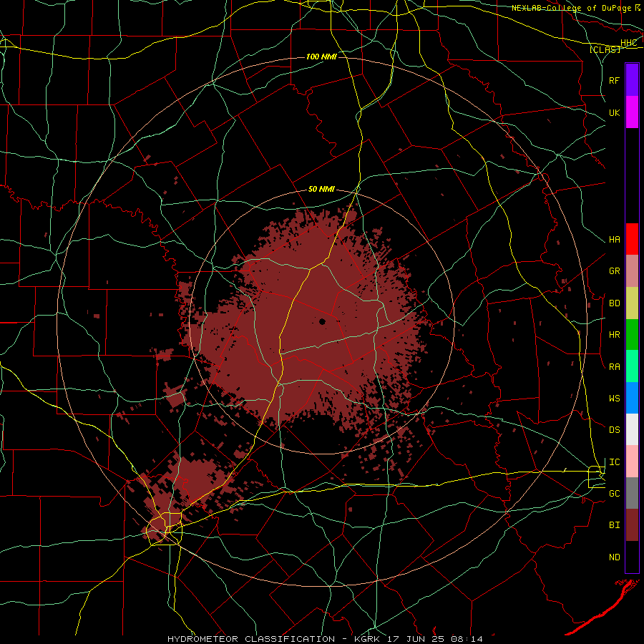Click the ND legend label

pos(614,557)
